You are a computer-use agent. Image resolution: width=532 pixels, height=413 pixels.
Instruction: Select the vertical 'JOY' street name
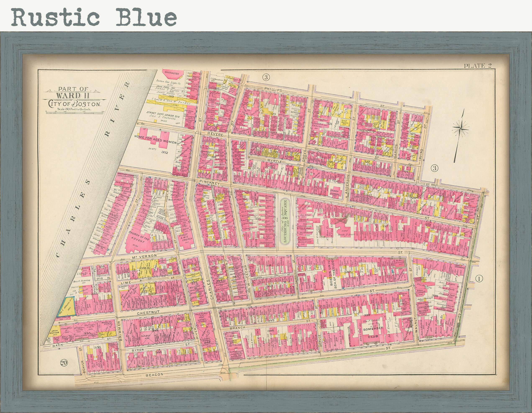(x=460, y=317)
